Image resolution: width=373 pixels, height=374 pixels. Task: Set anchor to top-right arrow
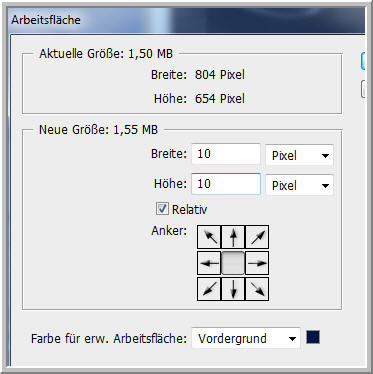(257, 237)
